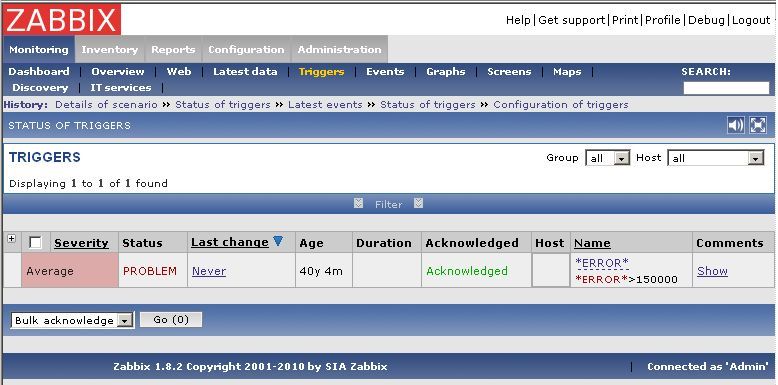The image size is (778, 385).
Task: Open the Overview submenu
Action: (x=118, y=71)
